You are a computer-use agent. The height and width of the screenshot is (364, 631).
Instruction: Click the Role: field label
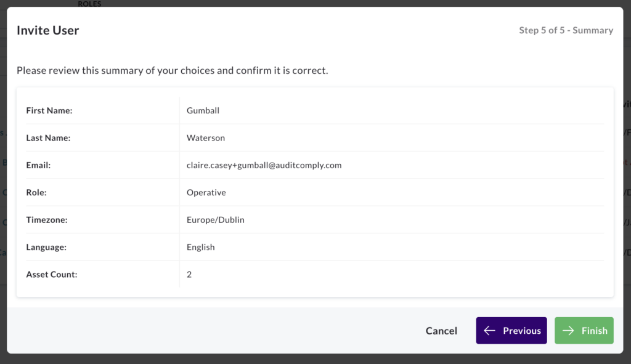point(36,193)
